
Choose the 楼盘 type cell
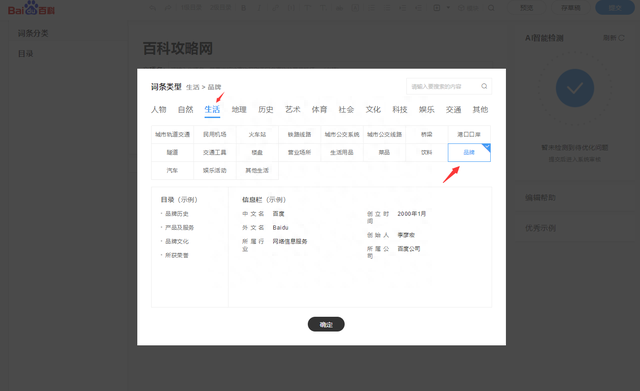pyautogui.click(x=257, y=152)
